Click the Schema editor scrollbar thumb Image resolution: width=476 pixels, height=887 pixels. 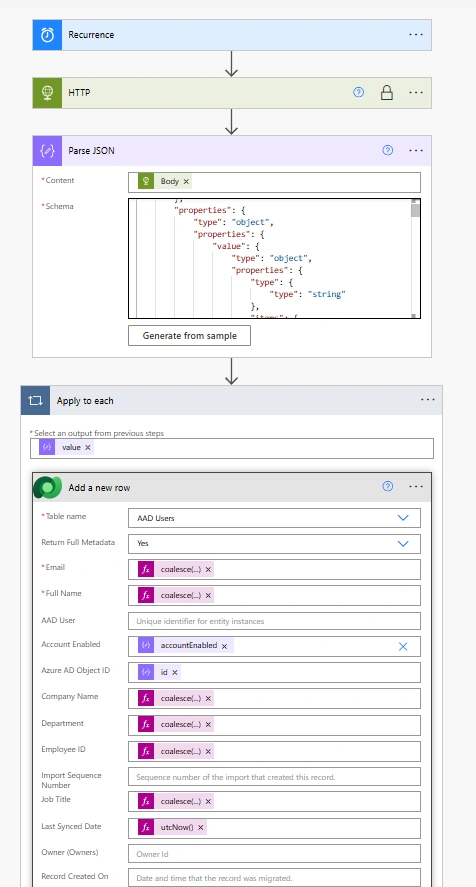[x=415, y=210]
